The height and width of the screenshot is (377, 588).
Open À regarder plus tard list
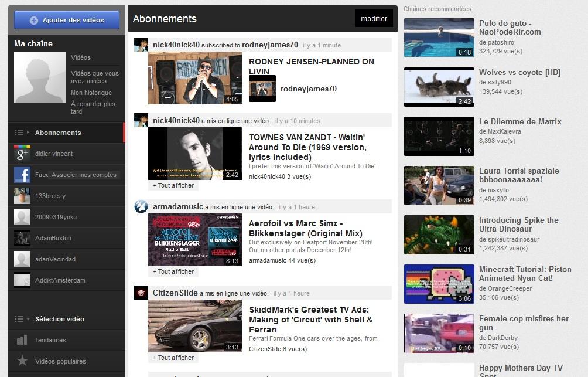[x=93, y=107]
